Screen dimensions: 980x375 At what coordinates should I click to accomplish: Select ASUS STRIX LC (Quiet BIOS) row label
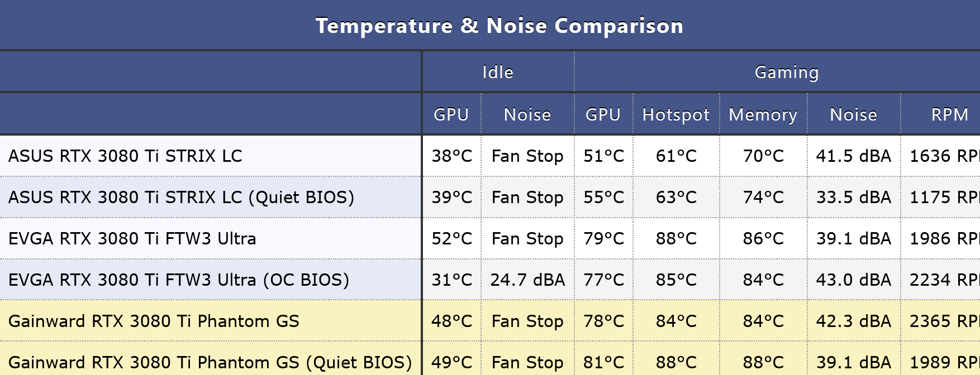tap(181, 197)
